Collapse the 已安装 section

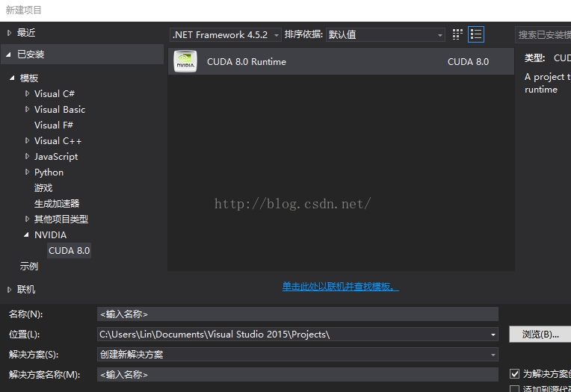pos(8,55)
